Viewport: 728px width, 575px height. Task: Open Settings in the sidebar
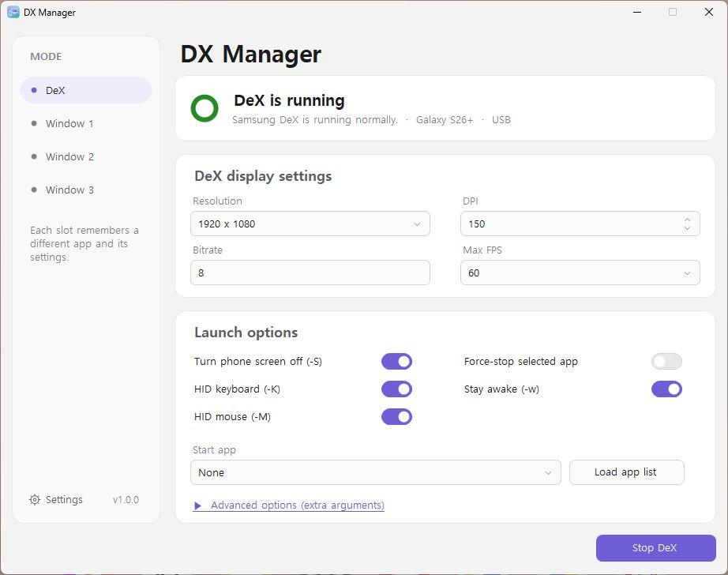point(56,500)
